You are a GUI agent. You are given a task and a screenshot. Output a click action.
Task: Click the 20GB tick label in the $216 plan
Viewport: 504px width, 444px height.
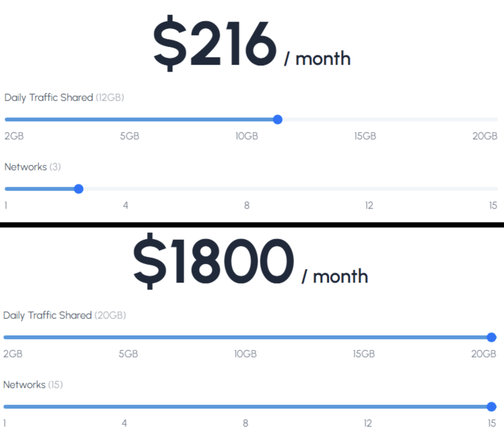click(x=485, y=136)
